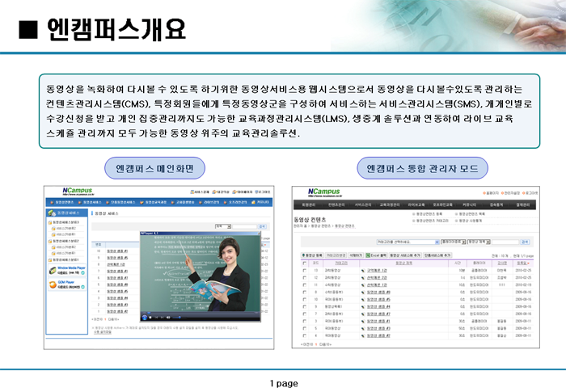This screenshot has width=566, height=392.
Task: Close the NPlayer popup window
Action: (259, 234)
